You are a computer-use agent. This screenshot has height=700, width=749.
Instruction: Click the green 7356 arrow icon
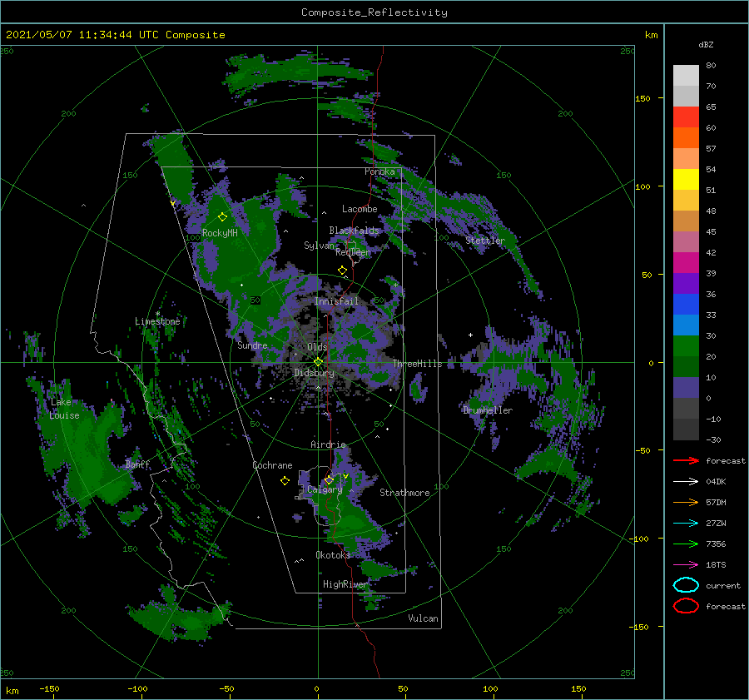tap(686, 544)
